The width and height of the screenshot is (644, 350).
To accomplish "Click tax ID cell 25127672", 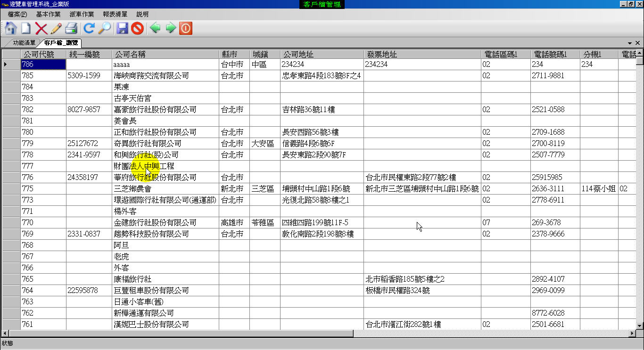I will (x=89, y=143).
